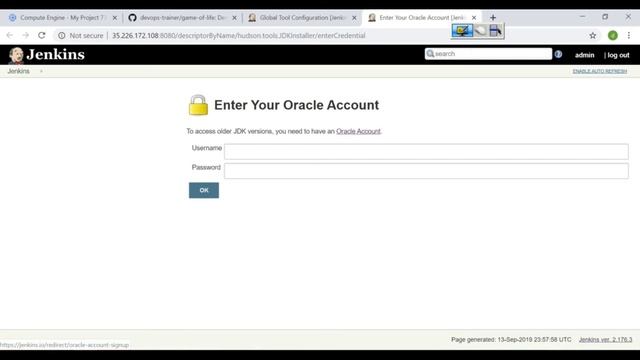
Task: Click the screen recorder mouse icon
Action: tap(480, 31)
